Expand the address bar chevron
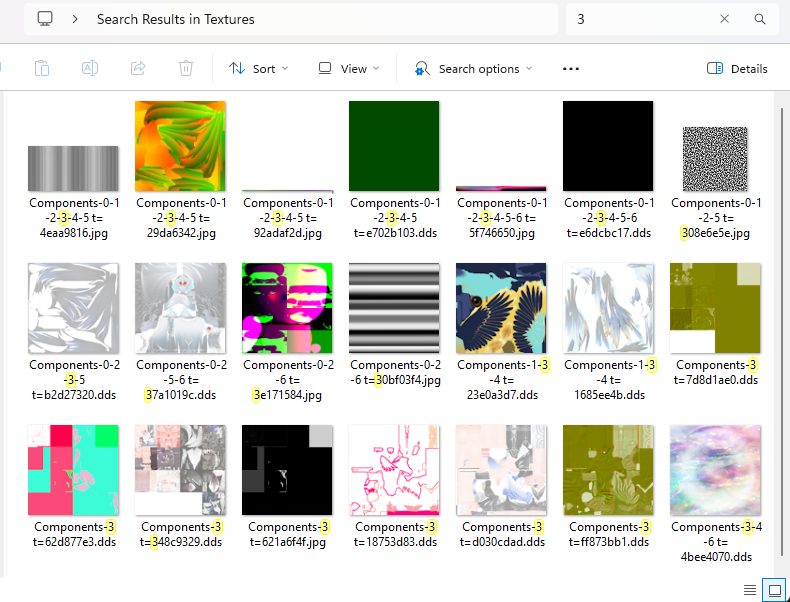 (x=75, y=19)
